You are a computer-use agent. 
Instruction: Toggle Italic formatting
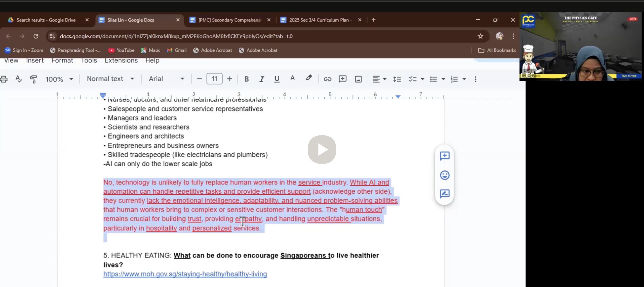262,79
